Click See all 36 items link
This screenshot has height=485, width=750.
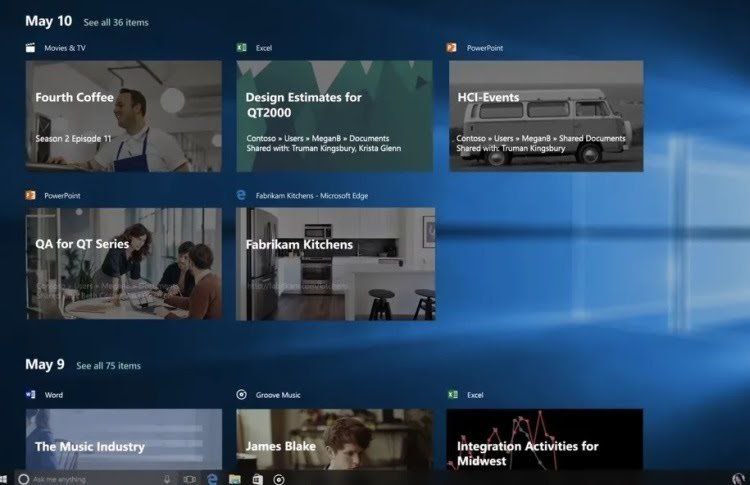(116, 22)
